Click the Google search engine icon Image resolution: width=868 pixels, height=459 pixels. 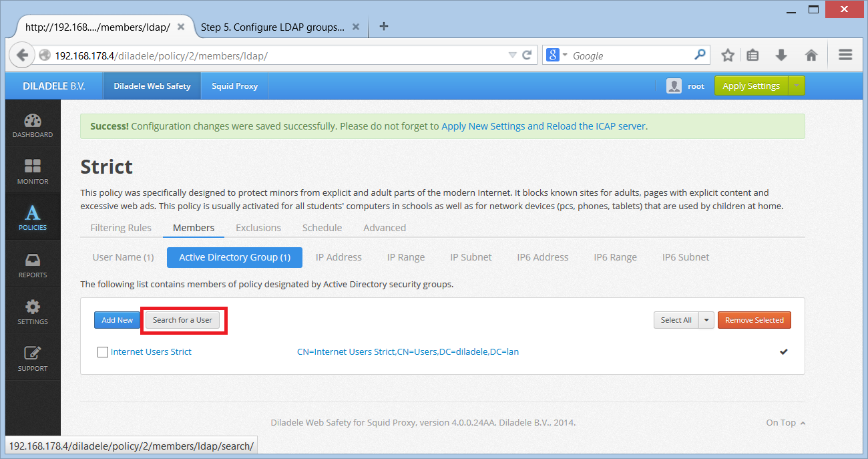(x=553, y=55)
